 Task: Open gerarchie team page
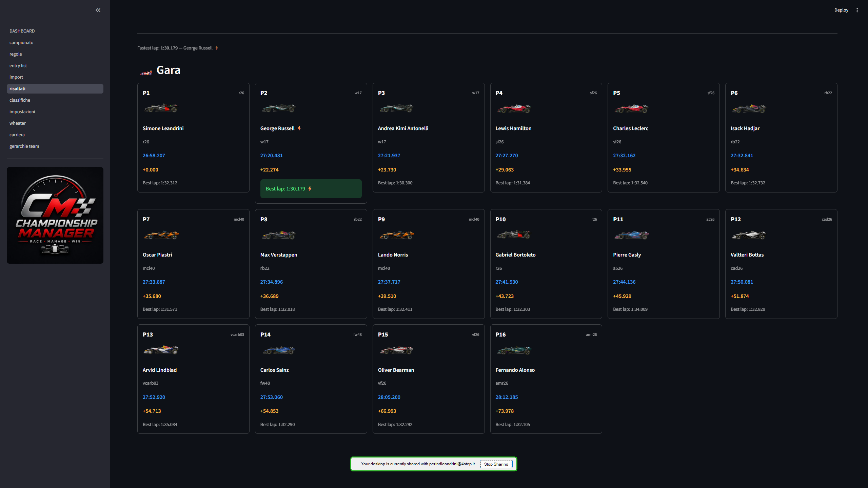[55, 146]
